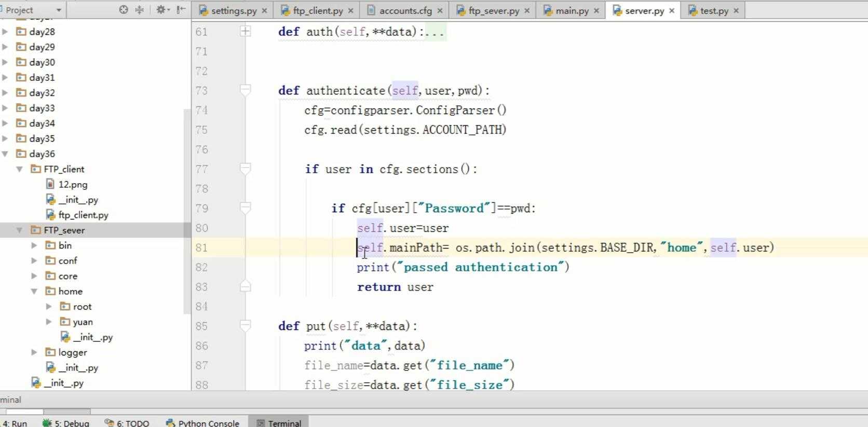Screen dimensions: 868x427
Task: Expand the folded auth method at line 61
Action: click(246, 32)
